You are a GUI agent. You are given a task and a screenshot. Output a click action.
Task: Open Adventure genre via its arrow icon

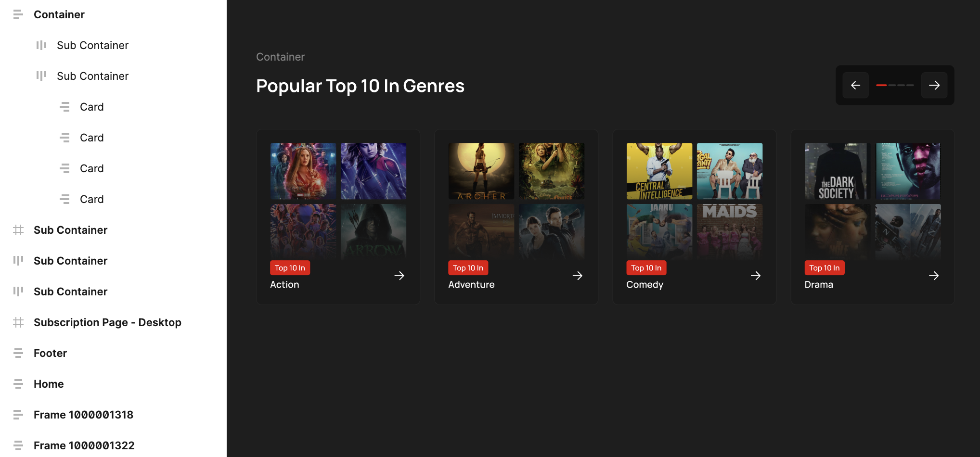coord(578,276)
